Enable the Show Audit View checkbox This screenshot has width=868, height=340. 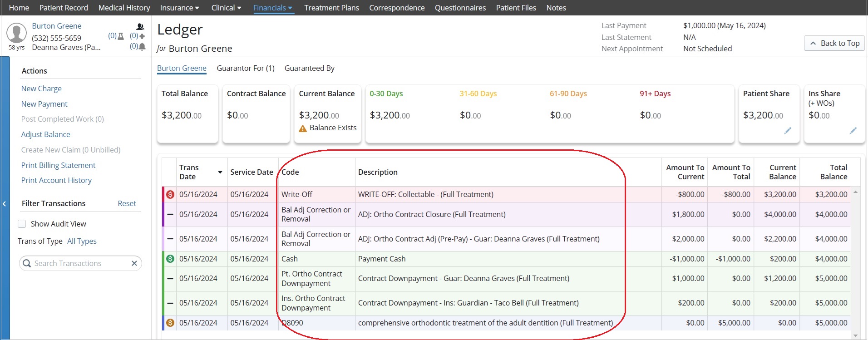click(x=22, y=224)
